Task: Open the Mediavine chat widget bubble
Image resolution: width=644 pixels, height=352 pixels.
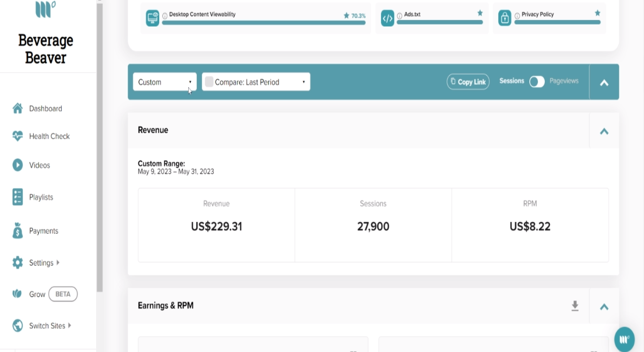Action: tap(624, 339)
